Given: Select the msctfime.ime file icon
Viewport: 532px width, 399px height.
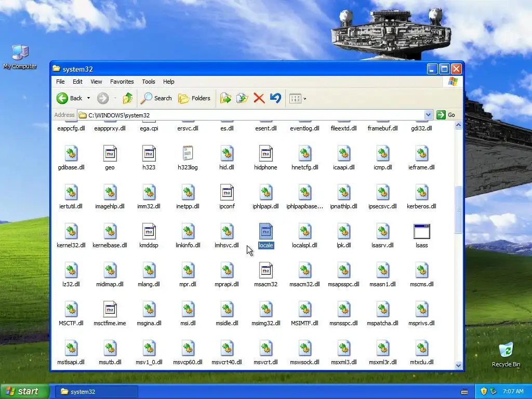Looking at the screenshot, I should pos(110,310).
